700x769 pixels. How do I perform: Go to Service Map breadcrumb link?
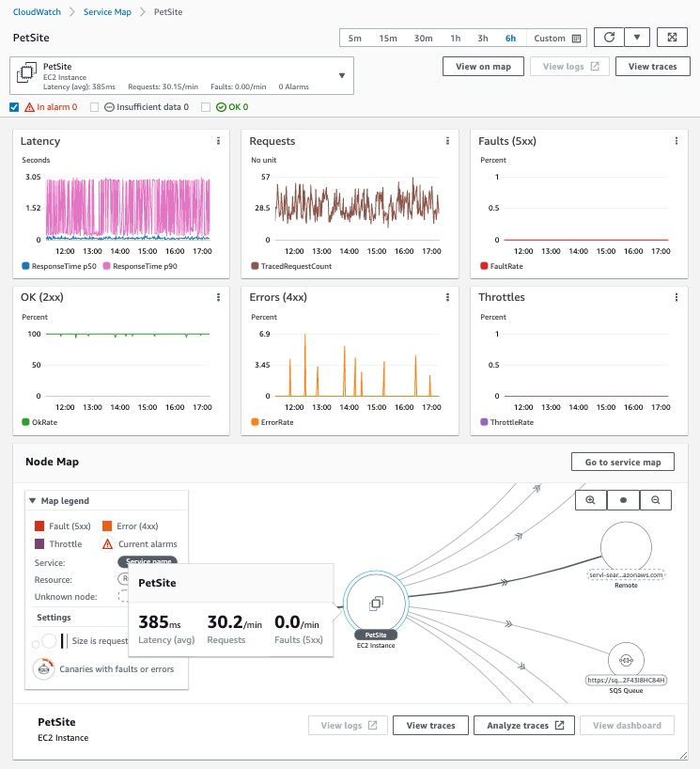107,12
